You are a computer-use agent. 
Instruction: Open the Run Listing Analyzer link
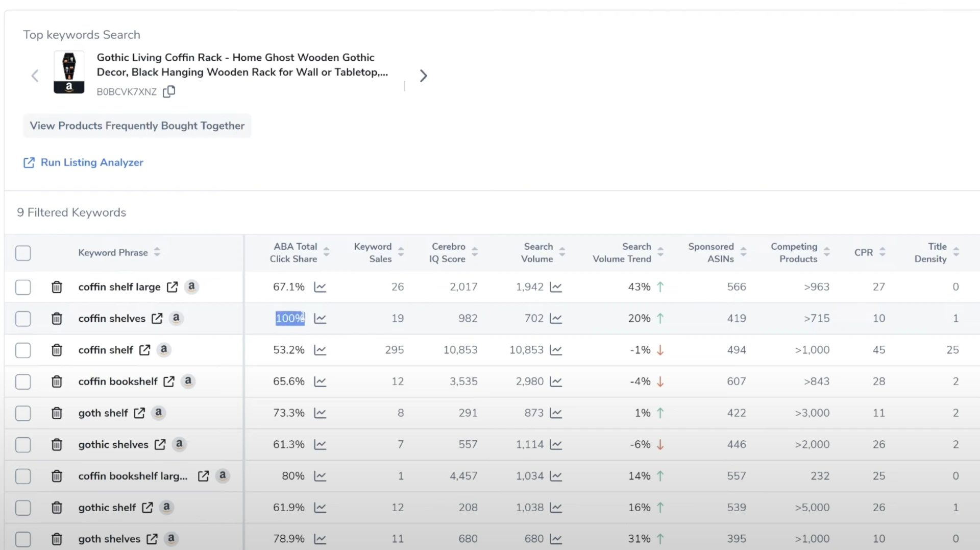pyautogui.click(x=92, y=162)
